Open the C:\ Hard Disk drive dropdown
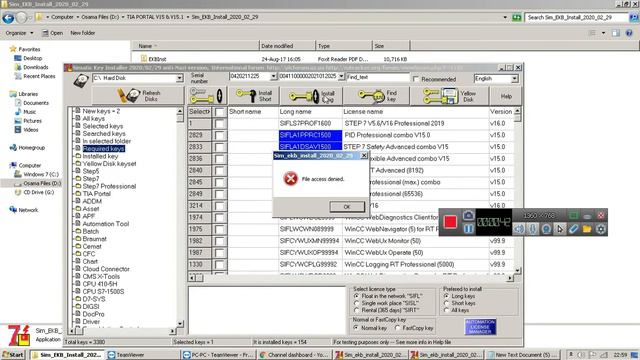This screenshot has height=360, width=640. point(179,78)
